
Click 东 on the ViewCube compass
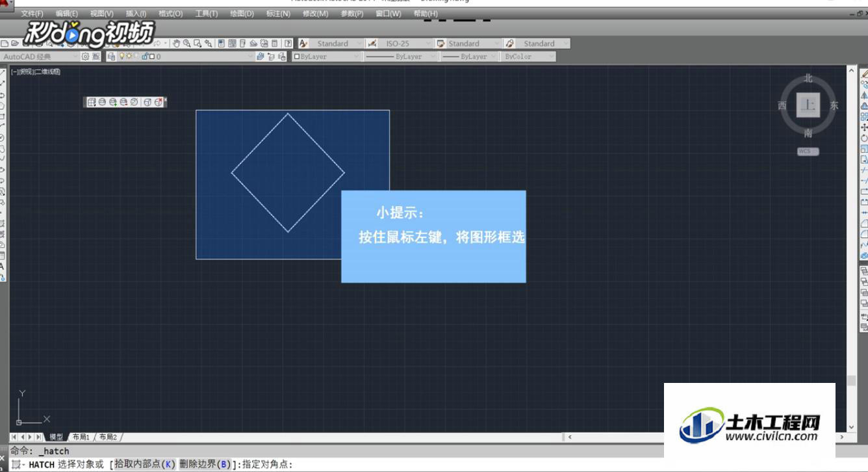(834, 105)
